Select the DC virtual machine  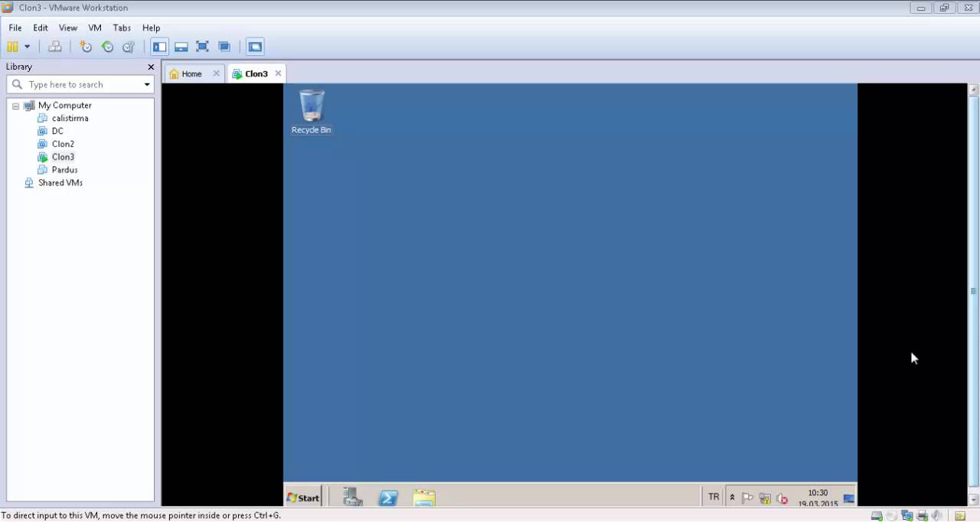(57, 131)
